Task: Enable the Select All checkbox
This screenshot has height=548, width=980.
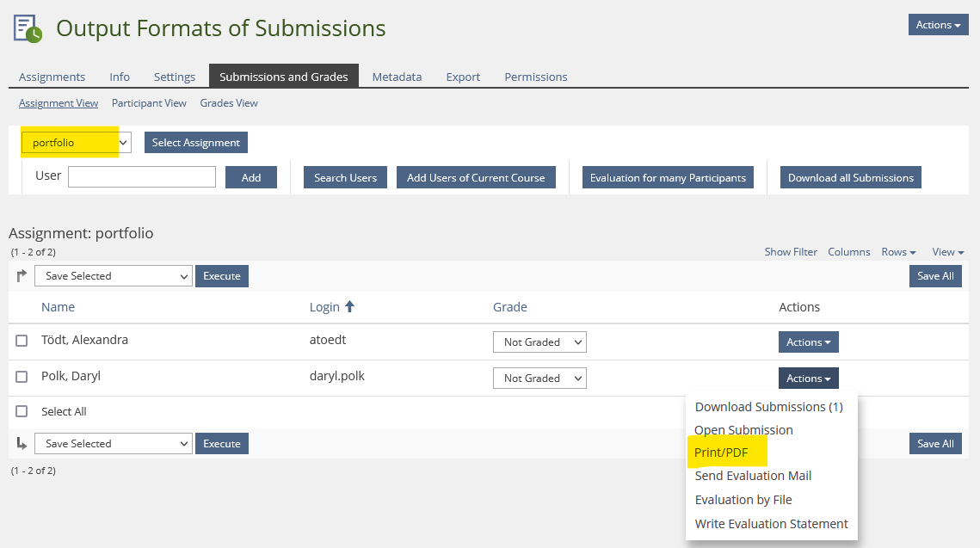Action: pyautogui.click(x=22, y=411)
